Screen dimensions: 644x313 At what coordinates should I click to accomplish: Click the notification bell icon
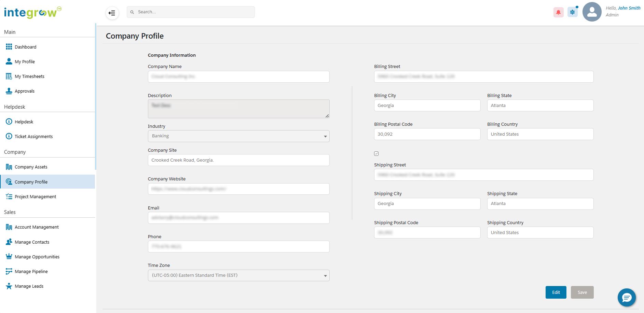coord(558,12)
